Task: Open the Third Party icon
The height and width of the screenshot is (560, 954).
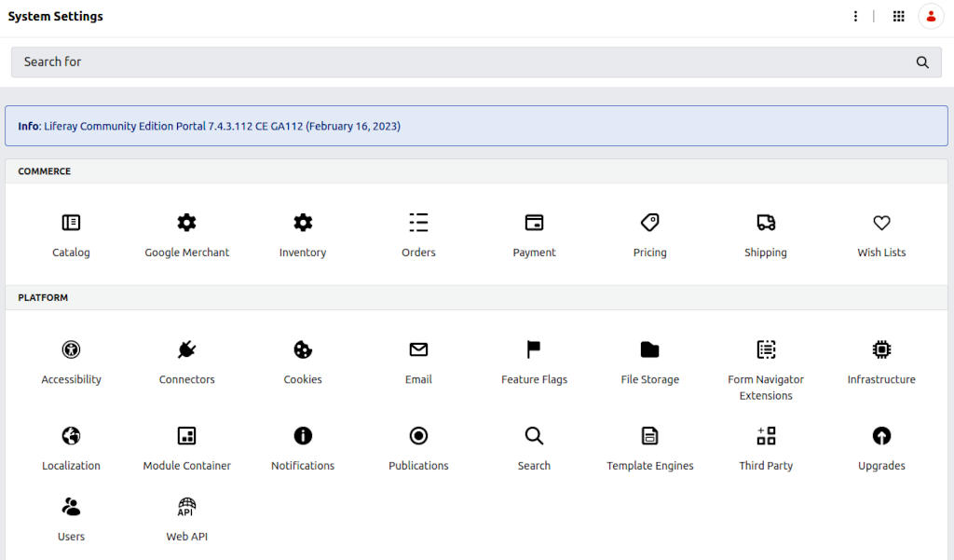Action: [x=766, y=436]
